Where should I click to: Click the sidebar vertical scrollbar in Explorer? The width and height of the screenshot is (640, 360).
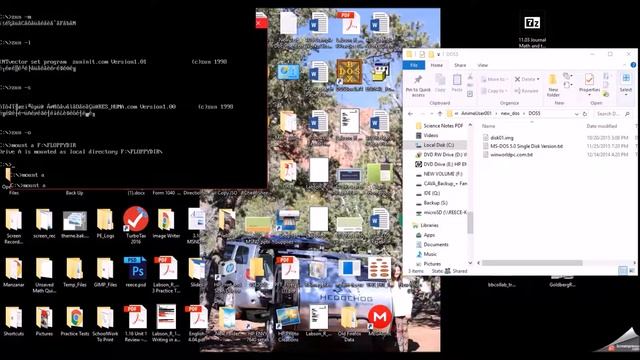(x=470, y=222)
